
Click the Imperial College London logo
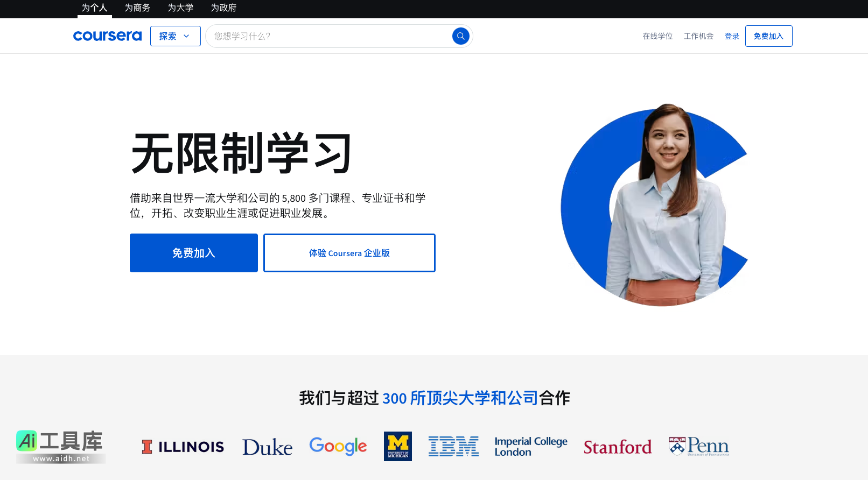[x=531, y=447]
